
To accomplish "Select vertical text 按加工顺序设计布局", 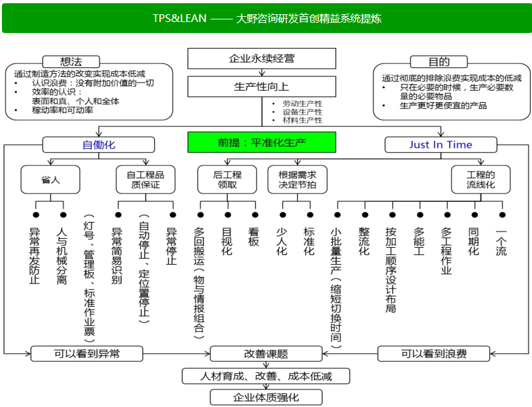I will pos(391,270).
